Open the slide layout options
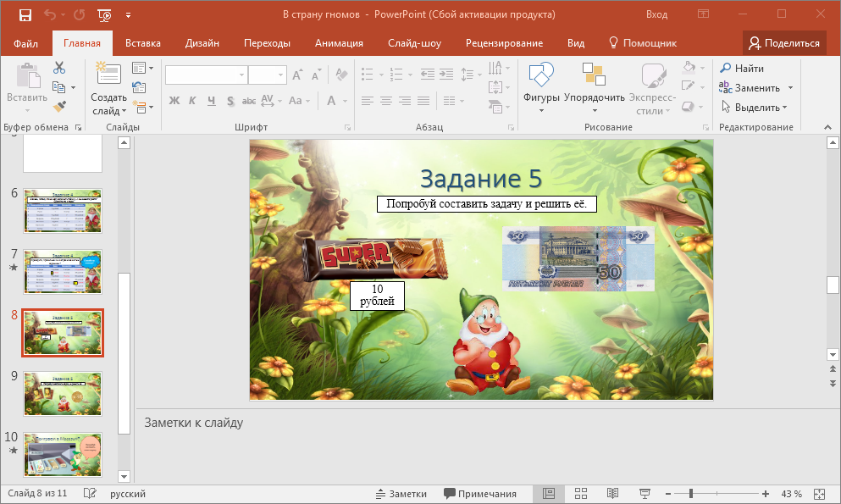The width and height of the screenshot is (841, 504). click(x=142, y=68)
